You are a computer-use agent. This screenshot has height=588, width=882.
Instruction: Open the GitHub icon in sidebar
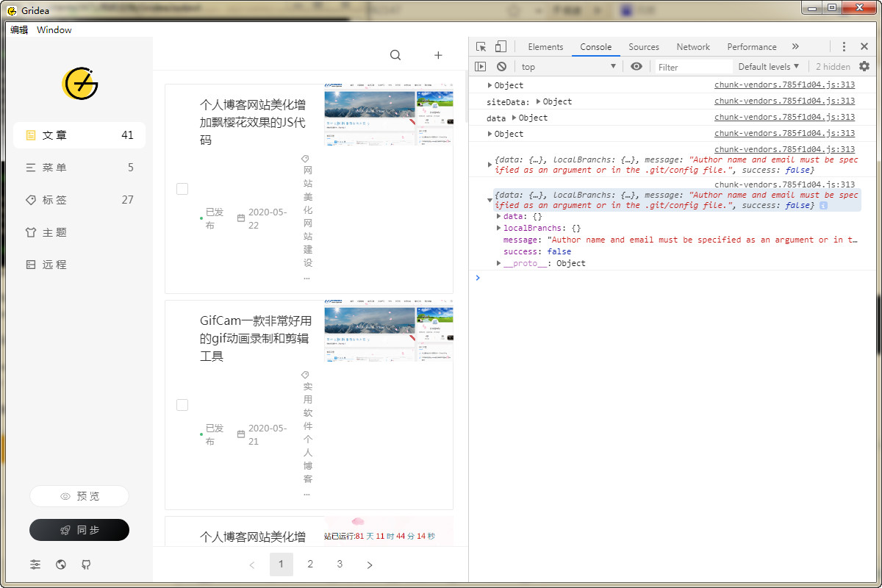[x=86, y=564]
